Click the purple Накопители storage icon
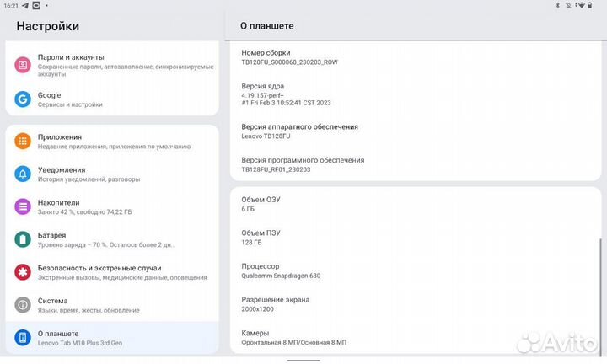Viewport: 607px width, 364px height. (23, 206)
